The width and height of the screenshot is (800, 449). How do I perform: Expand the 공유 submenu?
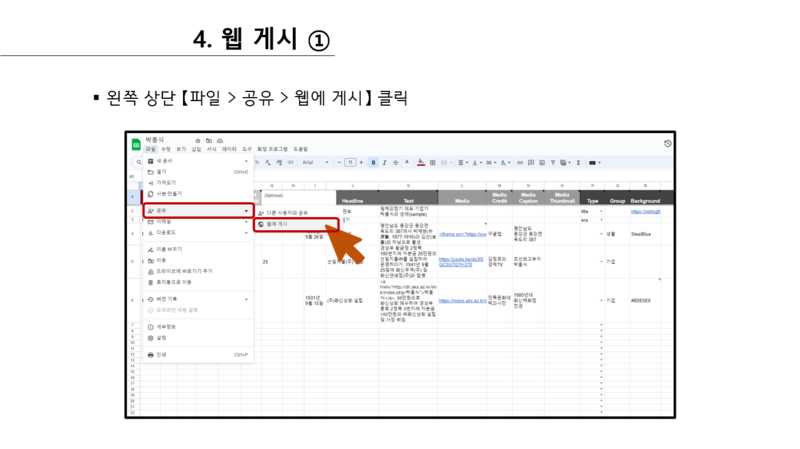click(198, 210)
